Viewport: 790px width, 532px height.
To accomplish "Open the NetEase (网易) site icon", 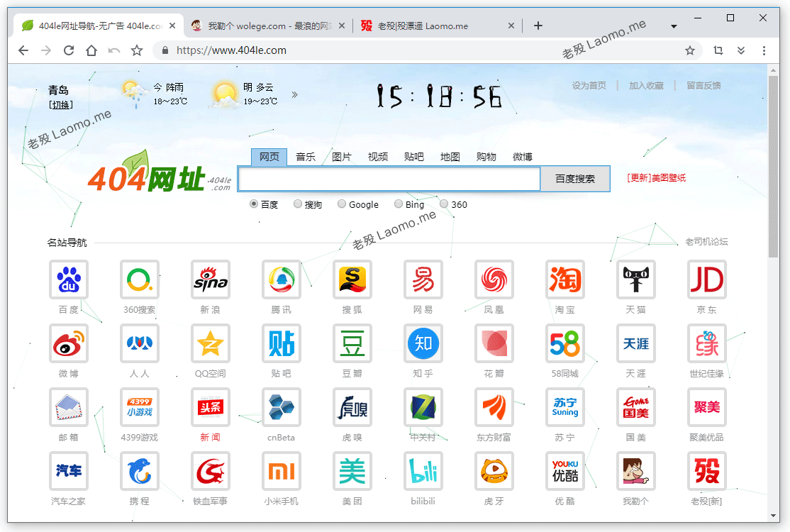I will click(x=423, y=279).
